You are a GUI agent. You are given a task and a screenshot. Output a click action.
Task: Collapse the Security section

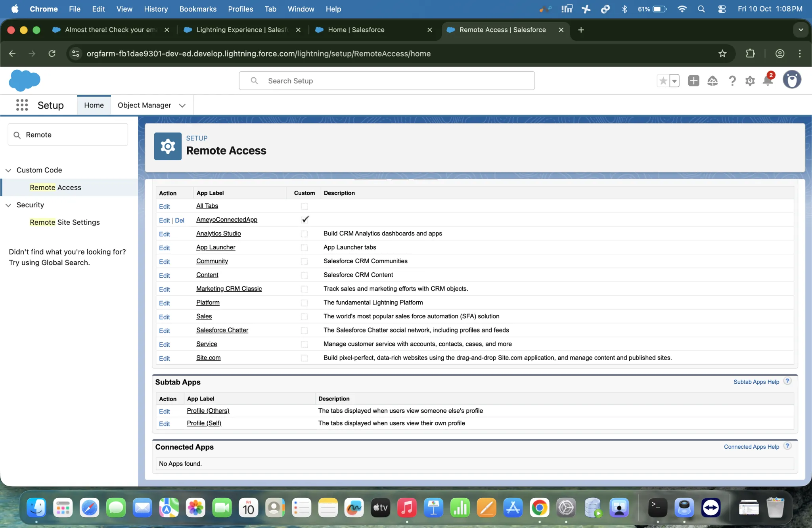[x=8, y=205]
